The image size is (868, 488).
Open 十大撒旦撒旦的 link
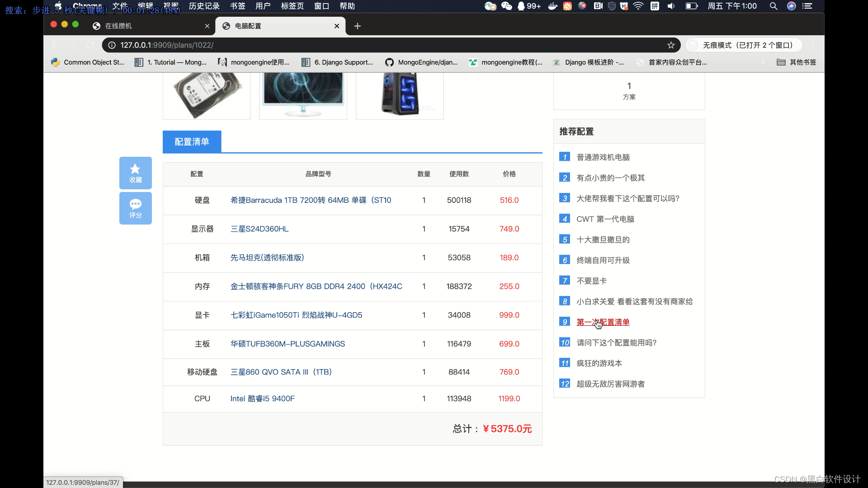click(x=603, y=239)
